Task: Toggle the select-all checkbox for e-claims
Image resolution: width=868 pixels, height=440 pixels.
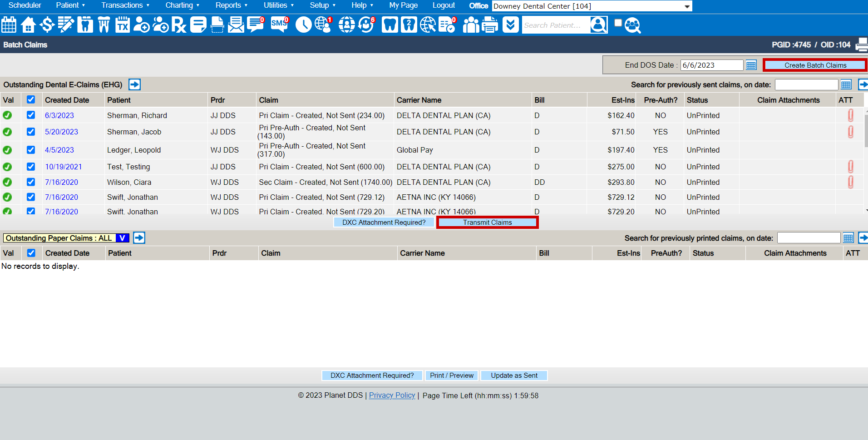Action: (x=31, y=100)
